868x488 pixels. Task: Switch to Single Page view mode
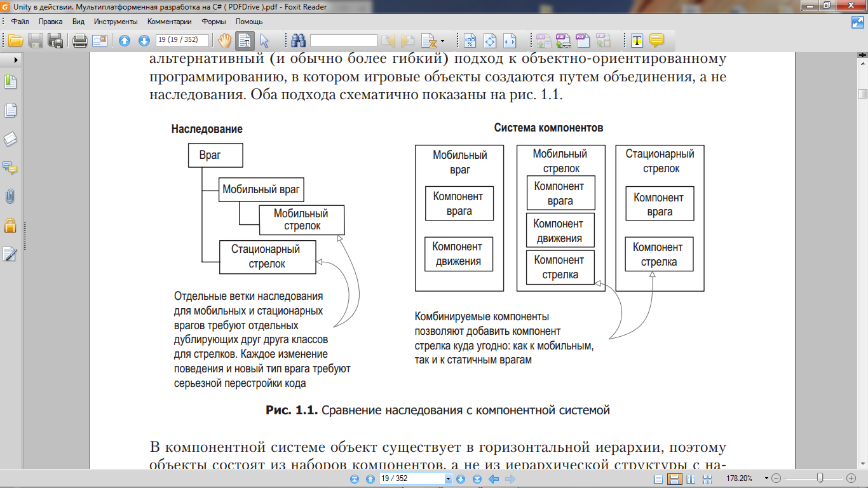659,478
